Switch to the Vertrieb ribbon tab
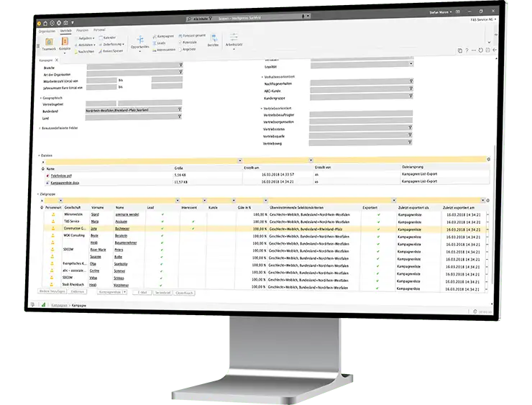The image size is (532, 405). point(66,31)
